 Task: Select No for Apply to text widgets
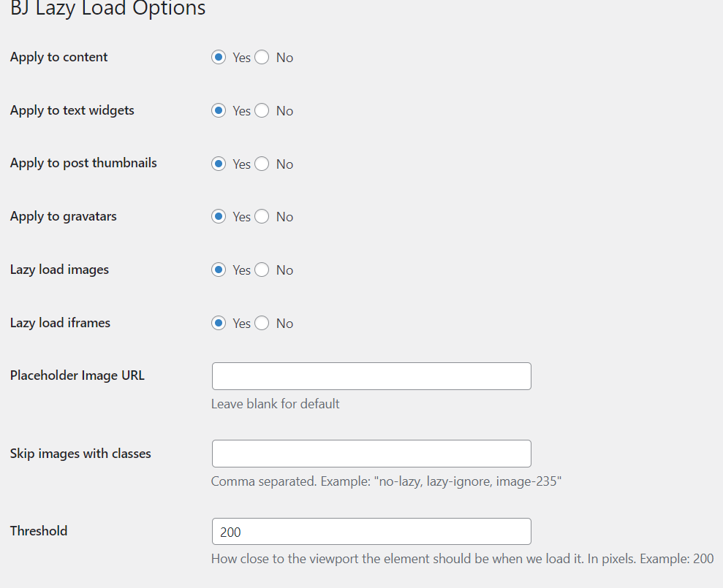262,110
